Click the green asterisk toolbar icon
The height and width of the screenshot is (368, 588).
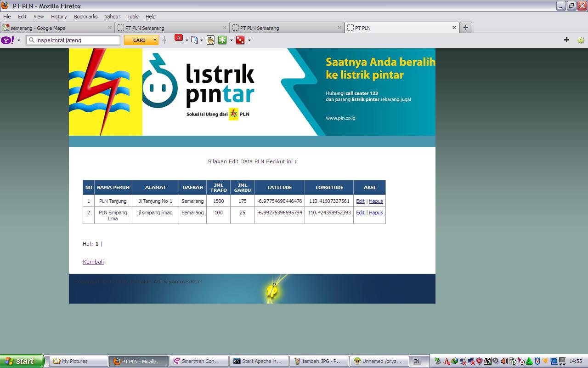(222, 40)
